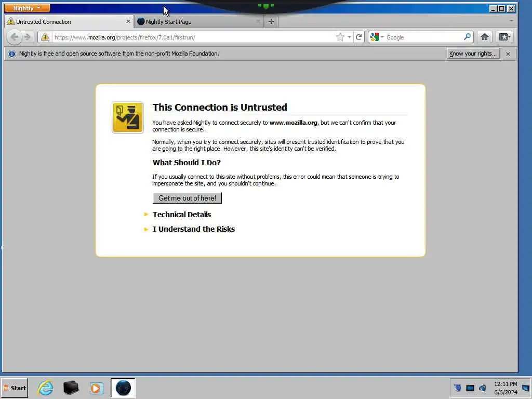Viewport: 532px width, 399px height.
Task: Click the taskbar clock showing 12:11 PM
Action: (506, 388)
